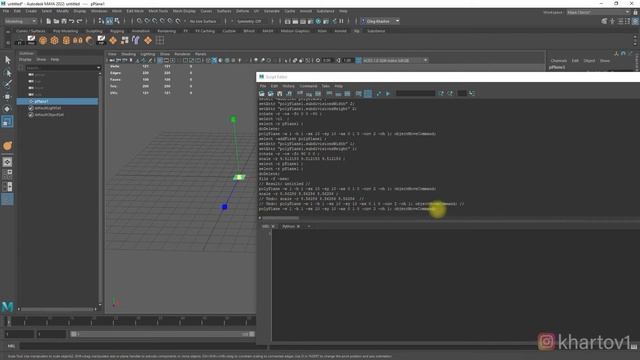Click Object in the Channel Box menu
The image size is (640, 360).
[x=589, y=60]
